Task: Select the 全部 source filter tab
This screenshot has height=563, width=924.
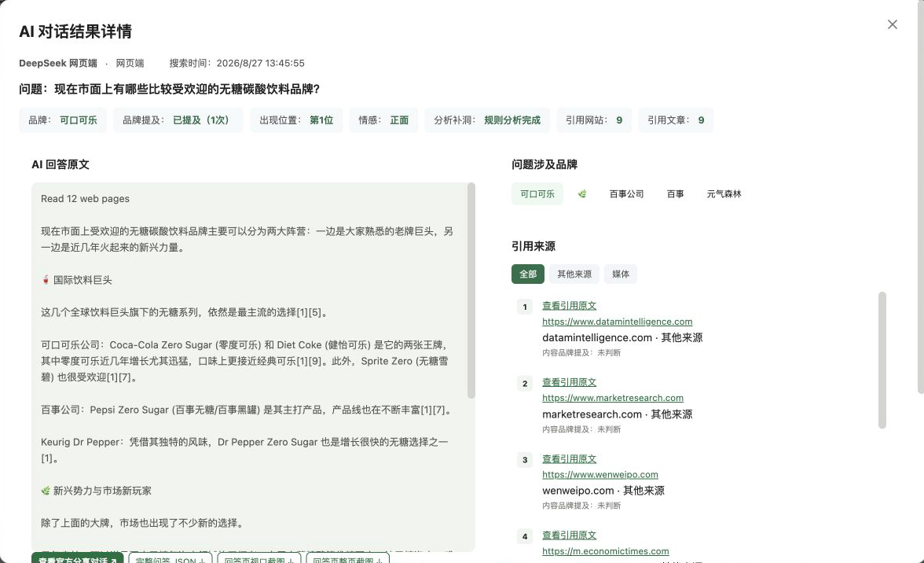Action: tap(527, 274)
